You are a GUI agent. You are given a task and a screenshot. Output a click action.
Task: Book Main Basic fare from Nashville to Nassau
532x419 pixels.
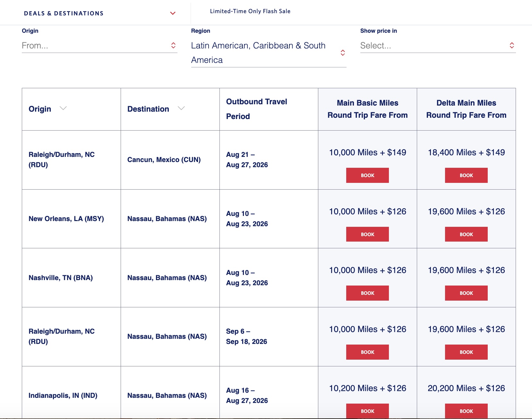(367, 293)
